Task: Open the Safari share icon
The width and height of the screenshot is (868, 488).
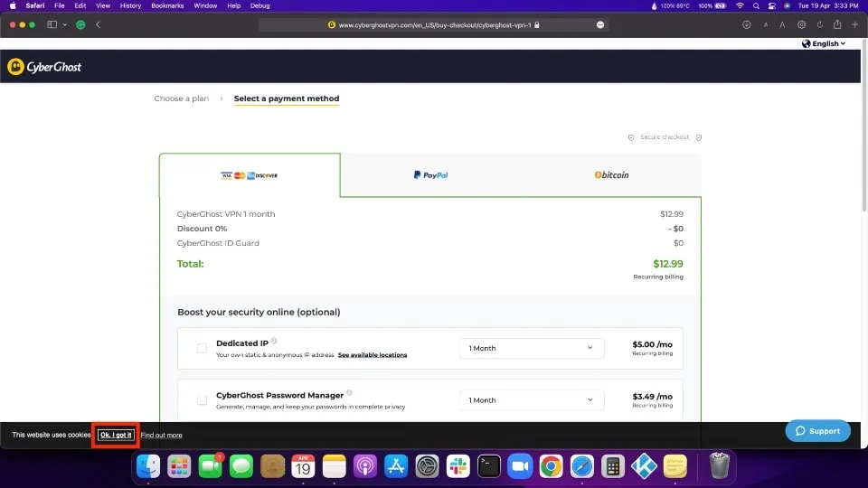Action: click(x=837, y=24)
